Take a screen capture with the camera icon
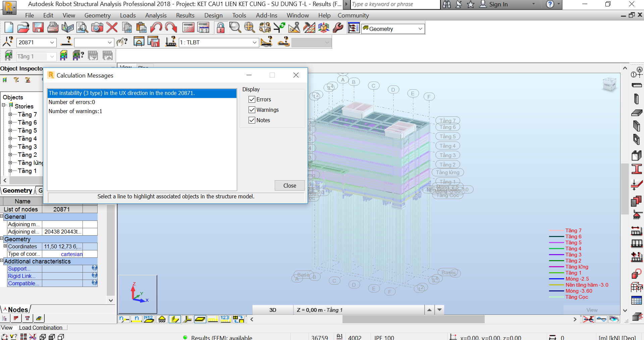 coord(97,28)
